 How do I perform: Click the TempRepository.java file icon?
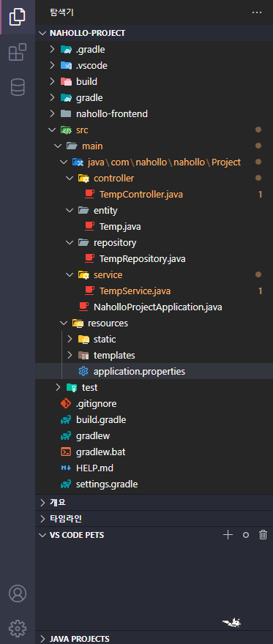89,259
